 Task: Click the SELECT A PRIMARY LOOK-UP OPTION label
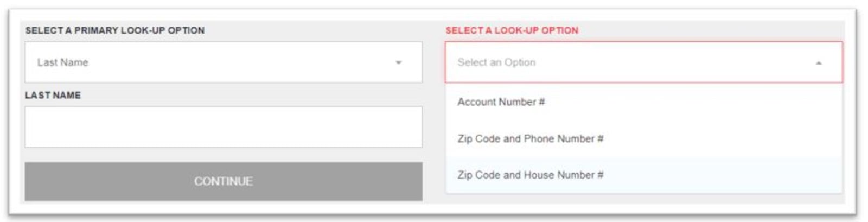(x=114, y=30)
